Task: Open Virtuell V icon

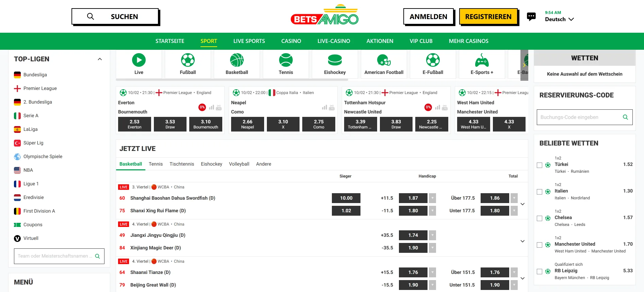Action: click(x=17, y=238)
